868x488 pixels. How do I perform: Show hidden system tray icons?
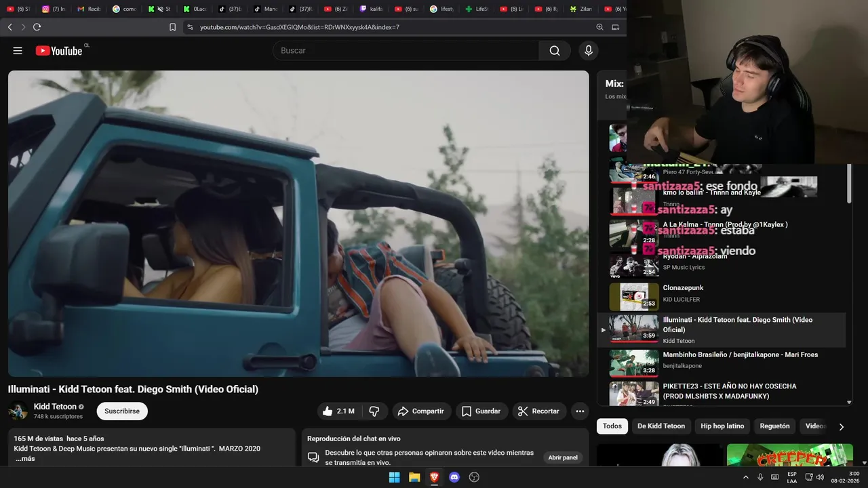(x=746, y=477)
